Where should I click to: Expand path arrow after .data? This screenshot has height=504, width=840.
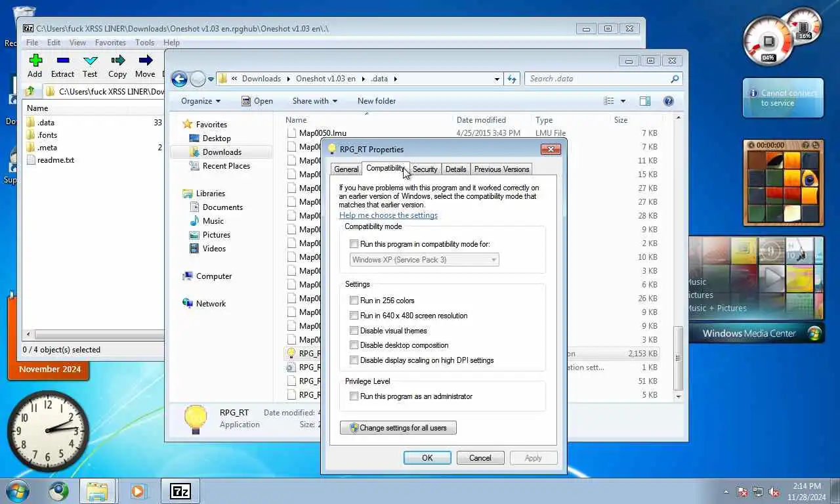click(396, 79)
